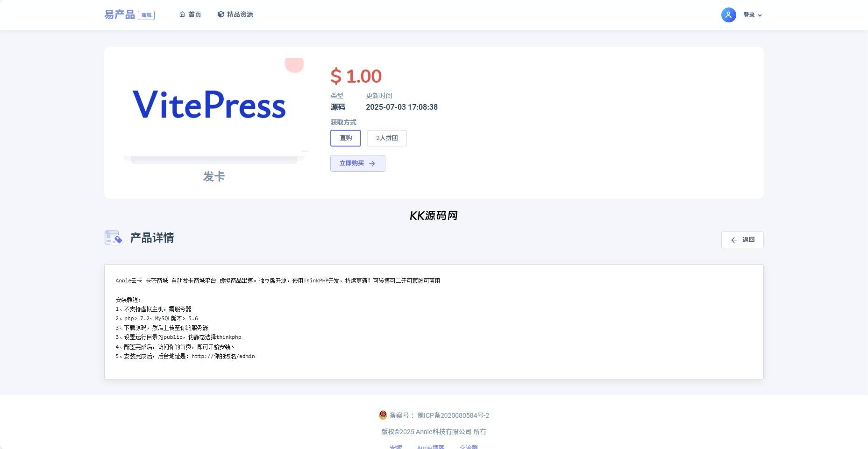Click the $ 1.00 price text

(356, 76)
